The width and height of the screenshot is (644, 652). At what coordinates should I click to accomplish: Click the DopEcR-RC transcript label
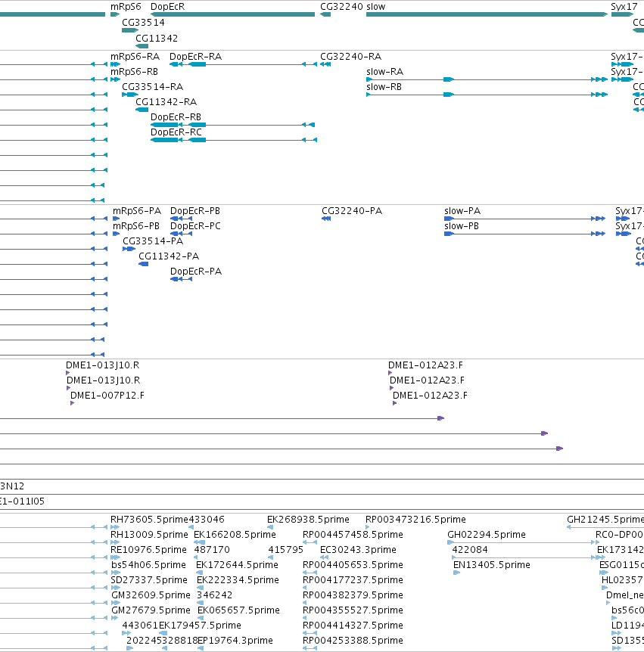176,132
